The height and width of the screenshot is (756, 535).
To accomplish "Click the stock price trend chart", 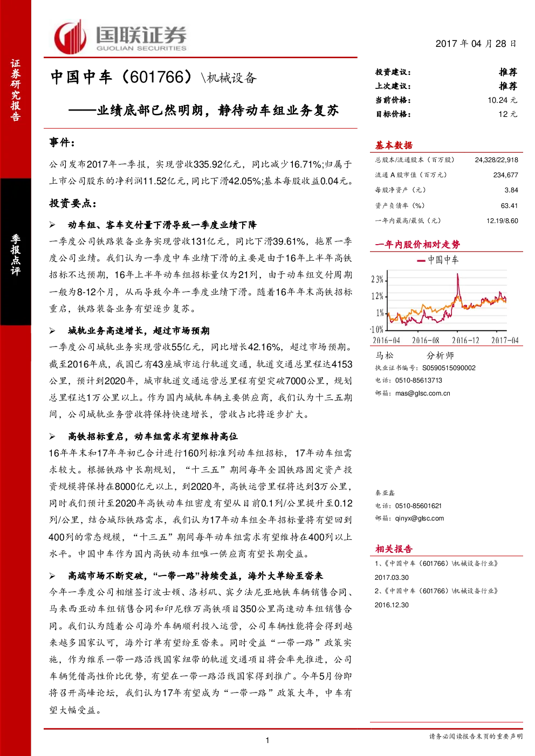I will pyautogui.click(x=445, y=301).
